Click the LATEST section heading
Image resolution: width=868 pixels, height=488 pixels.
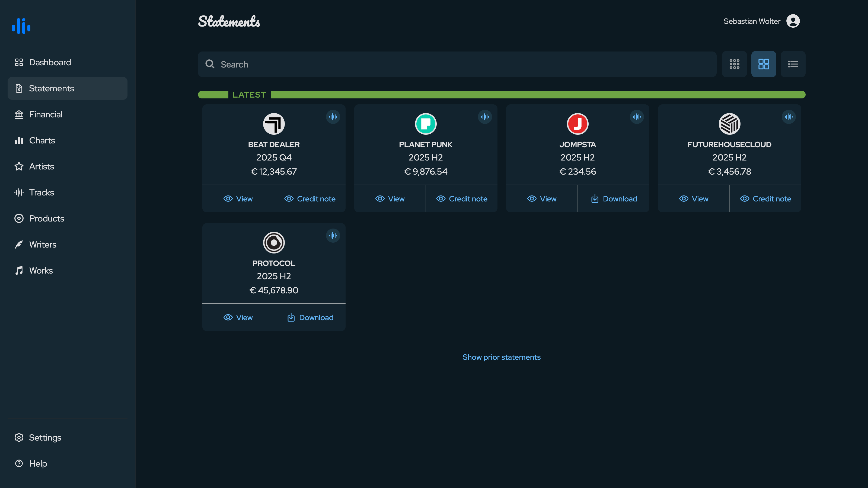click(x=249, y=95)
